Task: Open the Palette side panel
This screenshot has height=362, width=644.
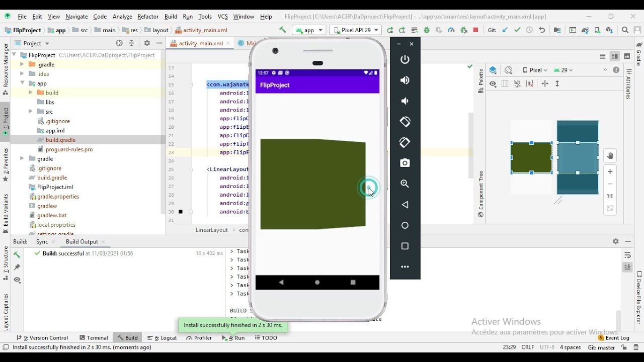Action: [x=481, y=81]
